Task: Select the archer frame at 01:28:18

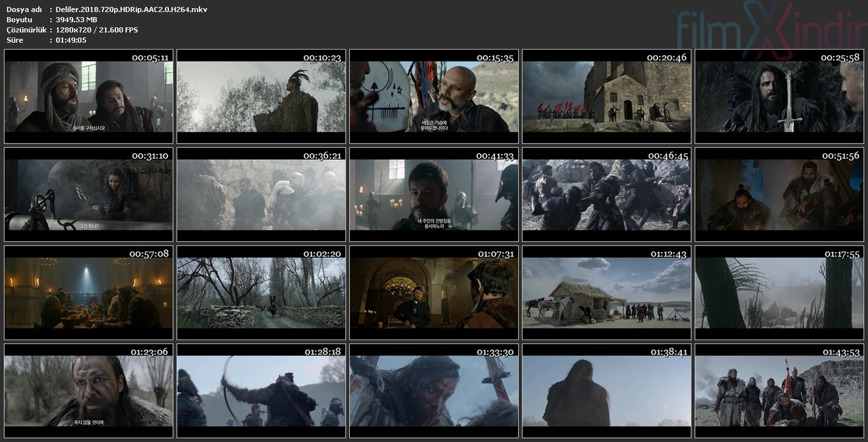Action: 261,391
